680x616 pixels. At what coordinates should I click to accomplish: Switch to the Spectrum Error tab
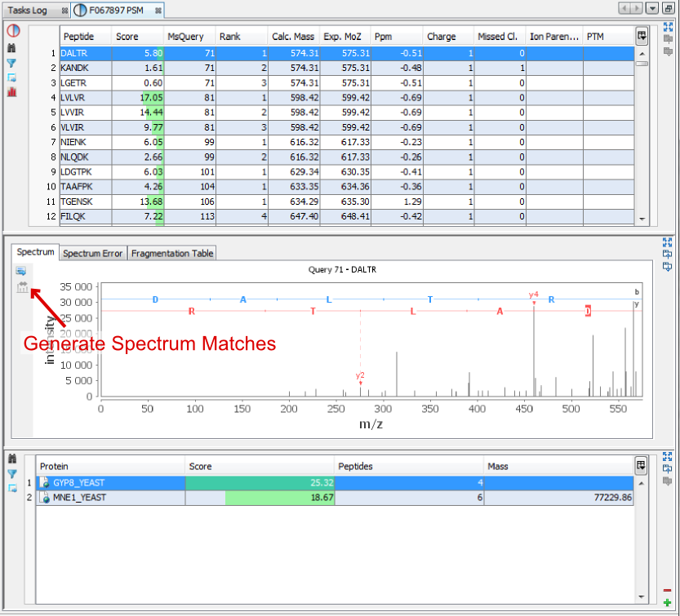(x=93, y=254)
